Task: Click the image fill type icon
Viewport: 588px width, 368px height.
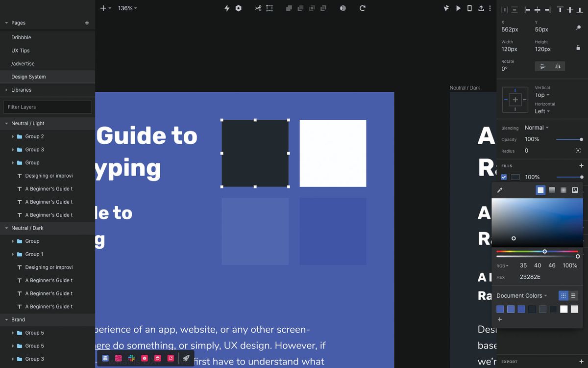Action: pos(574,190)
